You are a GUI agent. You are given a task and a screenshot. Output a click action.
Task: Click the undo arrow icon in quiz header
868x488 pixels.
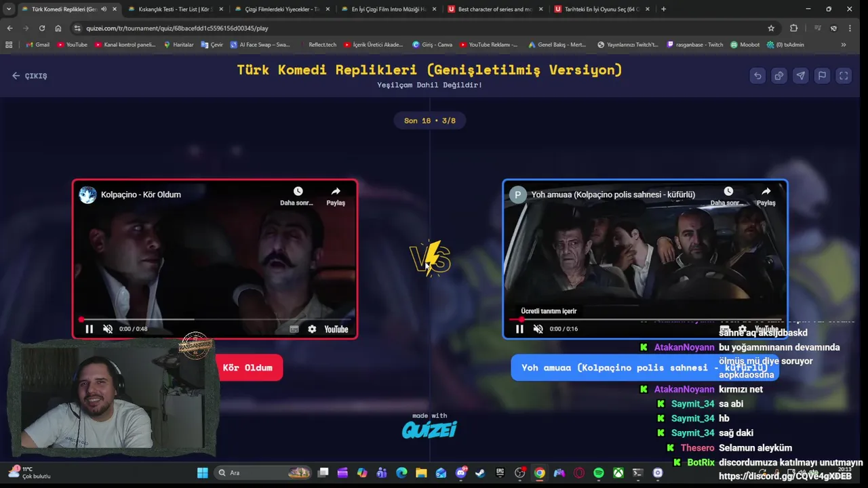(x=757, y=76)
